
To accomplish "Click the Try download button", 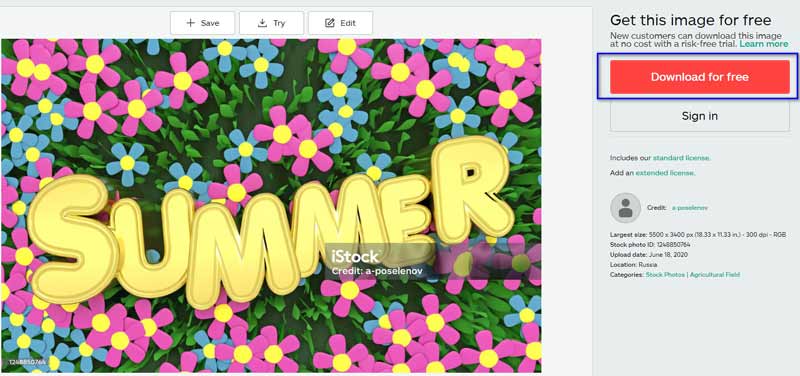I will point(271,23).
